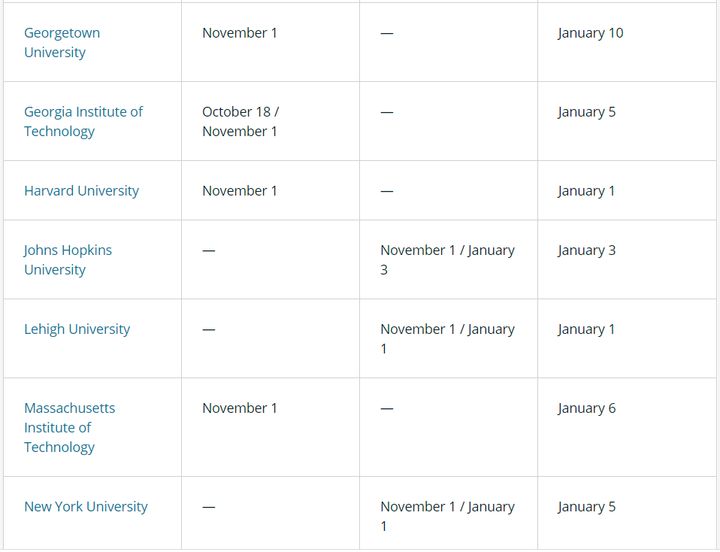
Task: Open the Johns Hopkins University link
Action: pos(68,260)
